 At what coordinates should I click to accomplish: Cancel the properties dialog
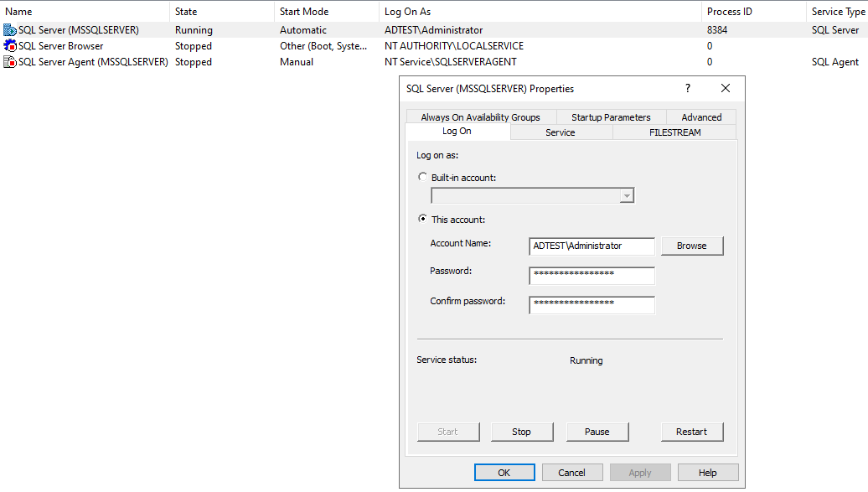[572, 473]
